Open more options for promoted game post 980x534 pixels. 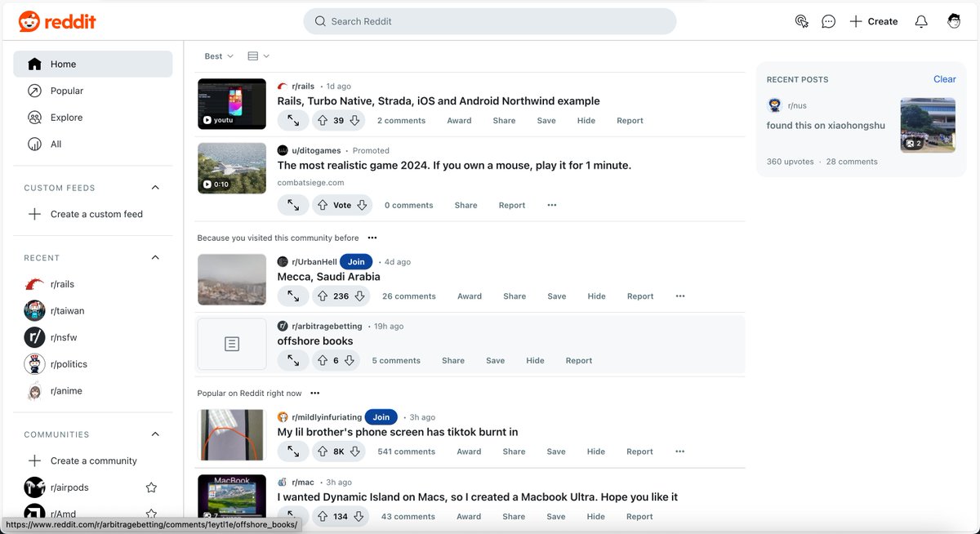552,205
